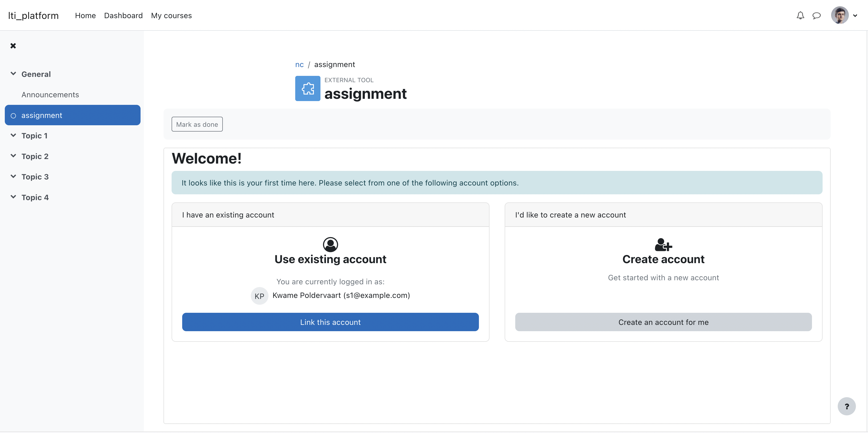868x433 pixels.
Task: Close the course index drawer
Action: click(x=13, y=46)
